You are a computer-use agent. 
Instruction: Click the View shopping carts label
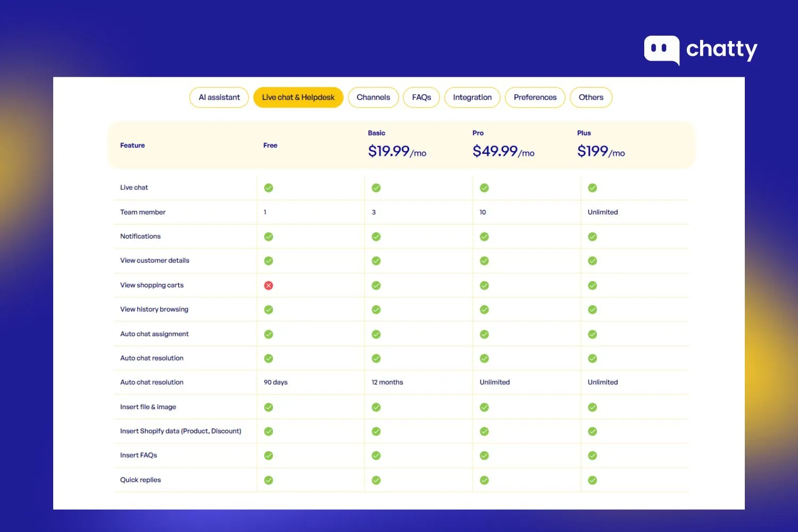click(152, 285)
